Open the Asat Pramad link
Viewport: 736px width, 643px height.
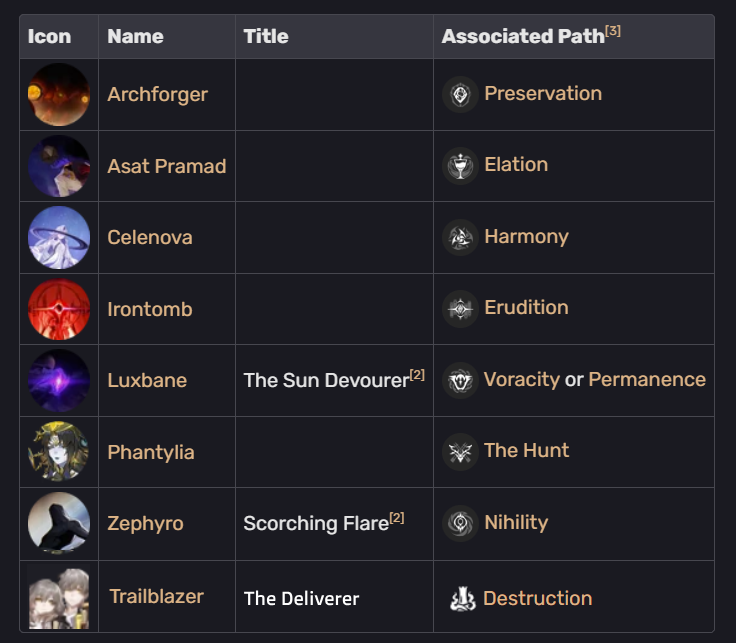[167, 166]
